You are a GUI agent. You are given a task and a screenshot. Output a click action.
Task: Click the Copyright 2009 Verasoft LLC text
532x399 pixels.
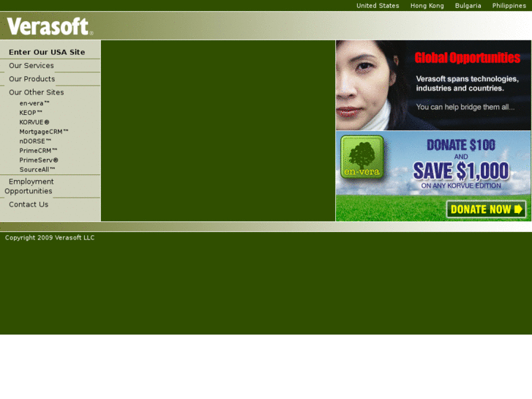click(50, 238)
